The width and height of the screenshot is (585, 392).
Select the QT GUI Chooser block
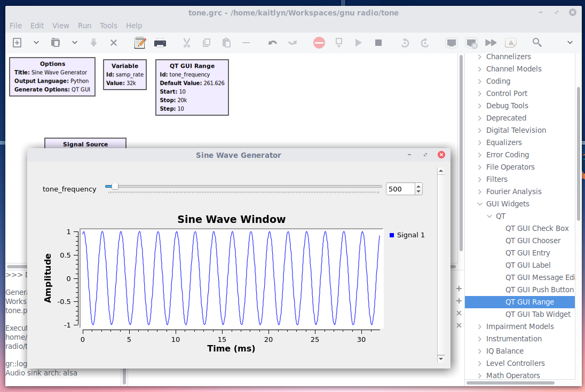533,240
